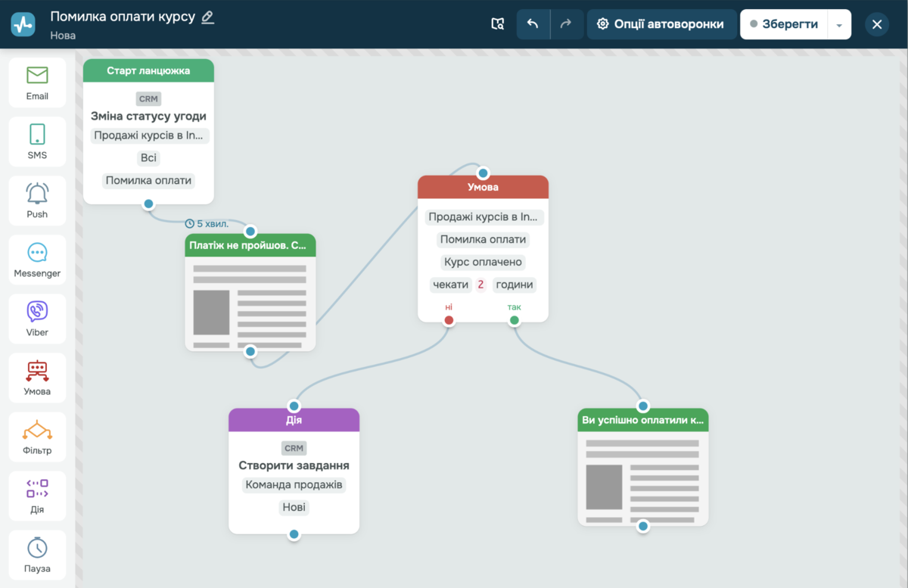Open the map search icon in the header
The height and width of the screenshot is (588, 908).
pos(497,24)
